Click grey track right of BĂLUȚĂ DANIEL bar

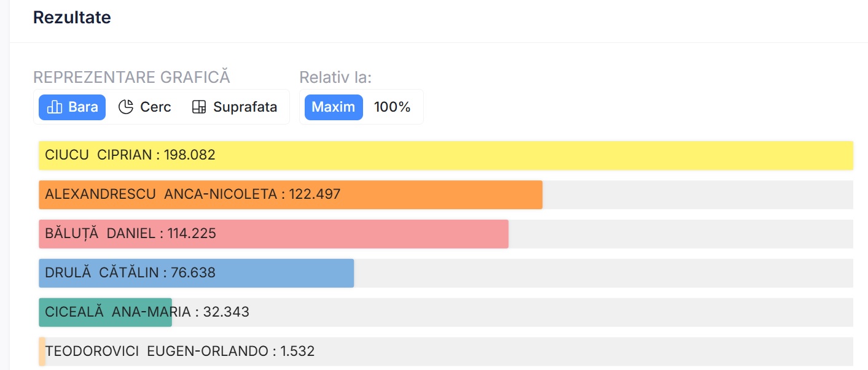(x=679, y=234)
